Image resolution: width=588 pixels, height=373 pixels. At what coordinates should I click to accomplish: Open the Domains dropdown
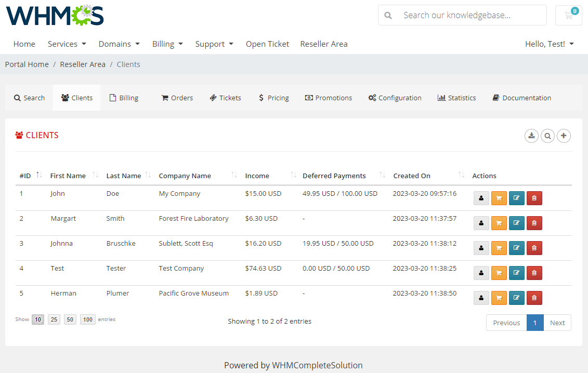pyautogui.click(x=119, y=44)
